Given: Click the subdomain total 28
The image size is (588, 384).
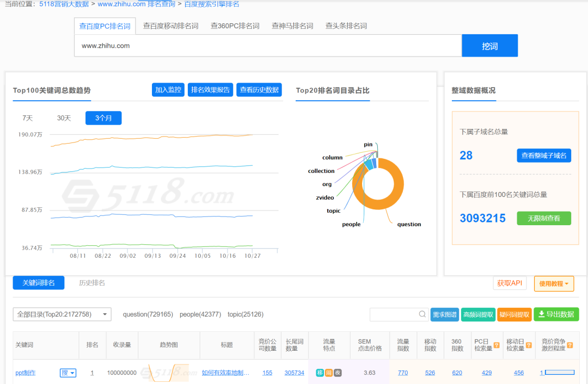Looking at the screenshot, I should (466, 156).
